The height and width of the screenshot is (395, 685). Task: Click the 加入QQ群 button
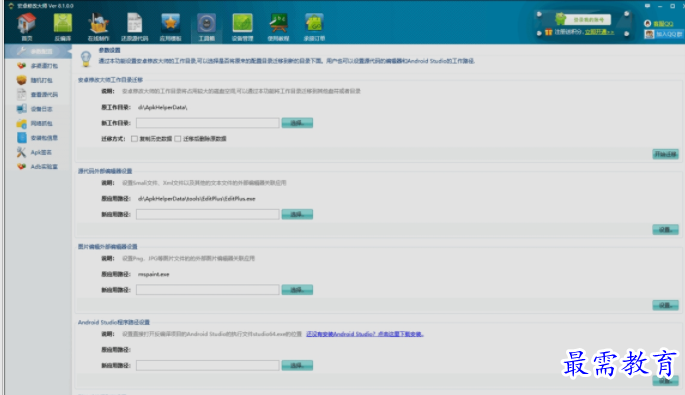(x=663, y=34)
